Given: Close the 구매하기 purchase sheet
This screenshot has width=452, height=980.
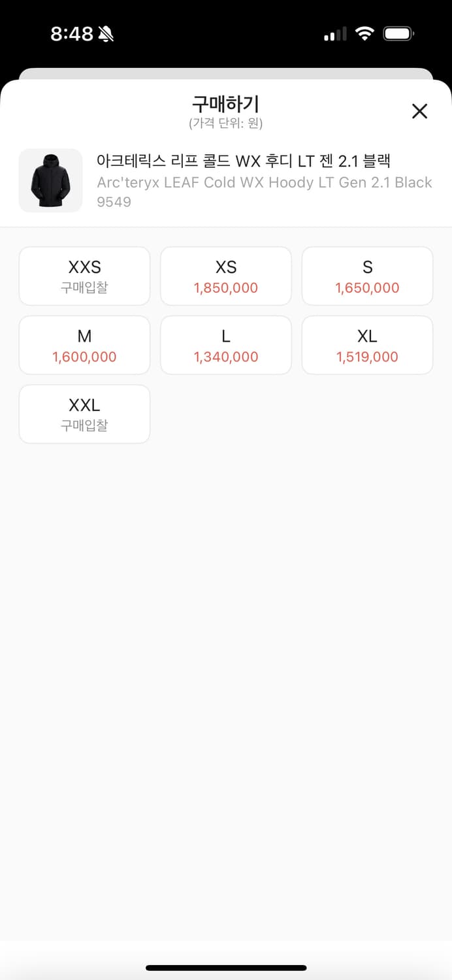Looking at the screenshot, I should pos(419,112).
